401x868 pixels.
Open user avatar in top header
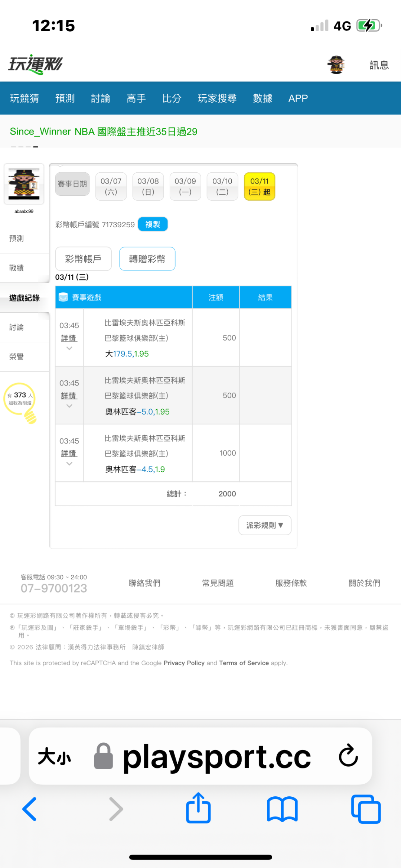[x=336, y=65]
